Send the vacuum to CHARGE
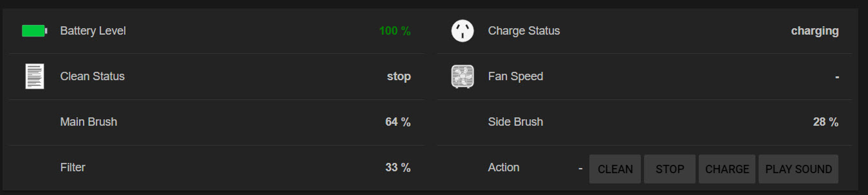Screen dimensions: 868x195 pos(727,169)
